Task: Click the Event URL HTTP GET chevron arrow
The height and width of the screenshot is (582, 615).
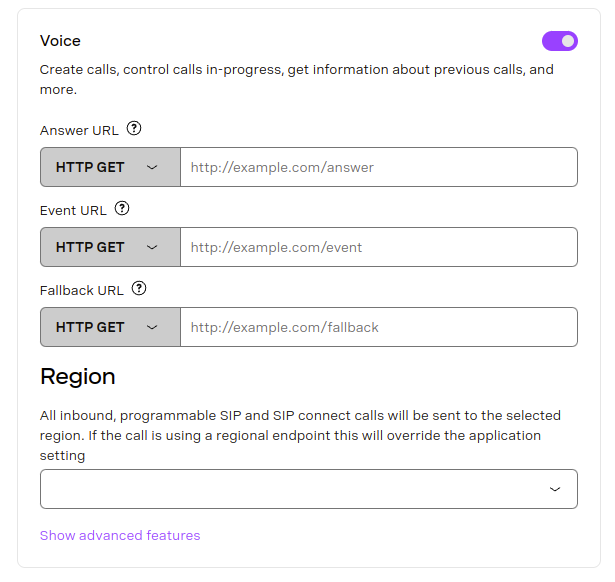Action: point(152,247)
